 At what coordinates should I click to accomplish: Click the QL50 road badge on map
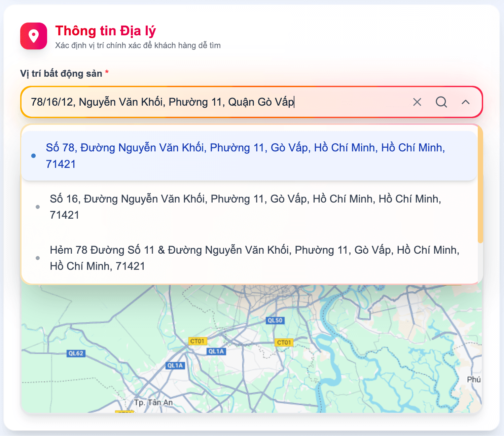click(275, 320)
